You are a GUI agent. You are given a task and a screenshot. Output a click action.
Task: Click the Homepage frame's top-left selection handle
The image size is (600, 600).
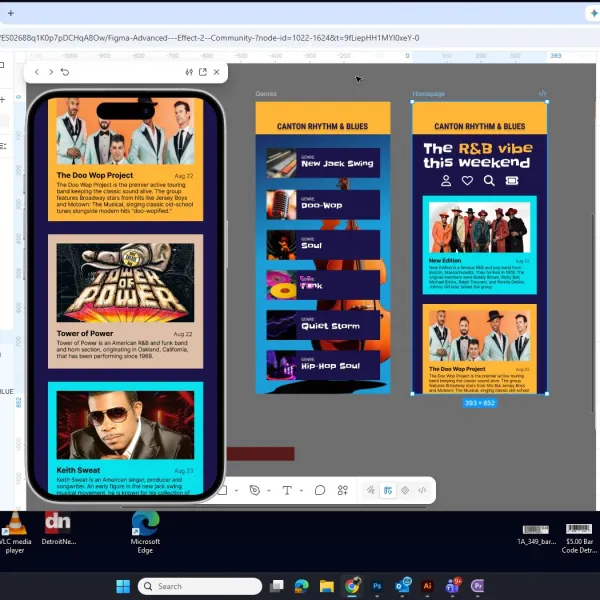pyautogui.click(x=412, y=102)
